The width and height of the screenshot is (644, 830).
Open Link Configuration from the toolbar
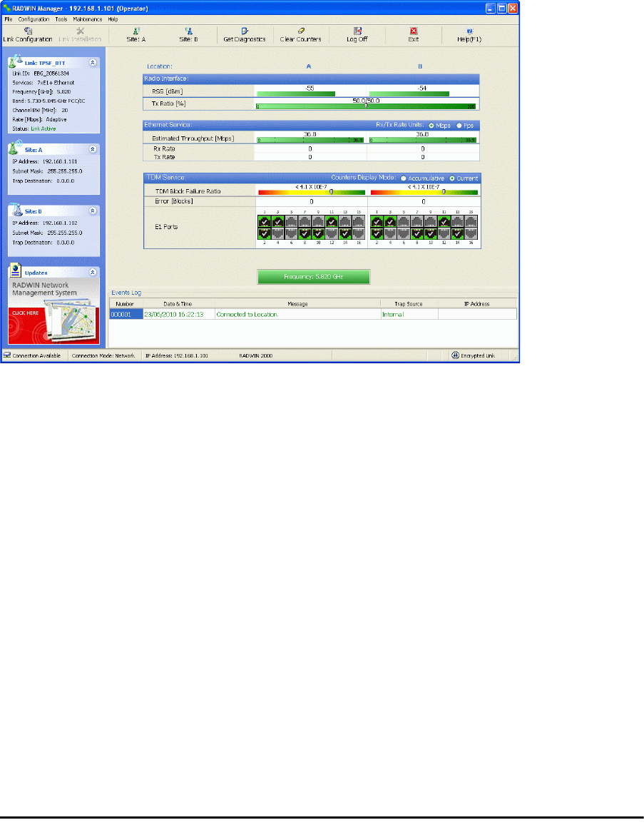(28, 36)
